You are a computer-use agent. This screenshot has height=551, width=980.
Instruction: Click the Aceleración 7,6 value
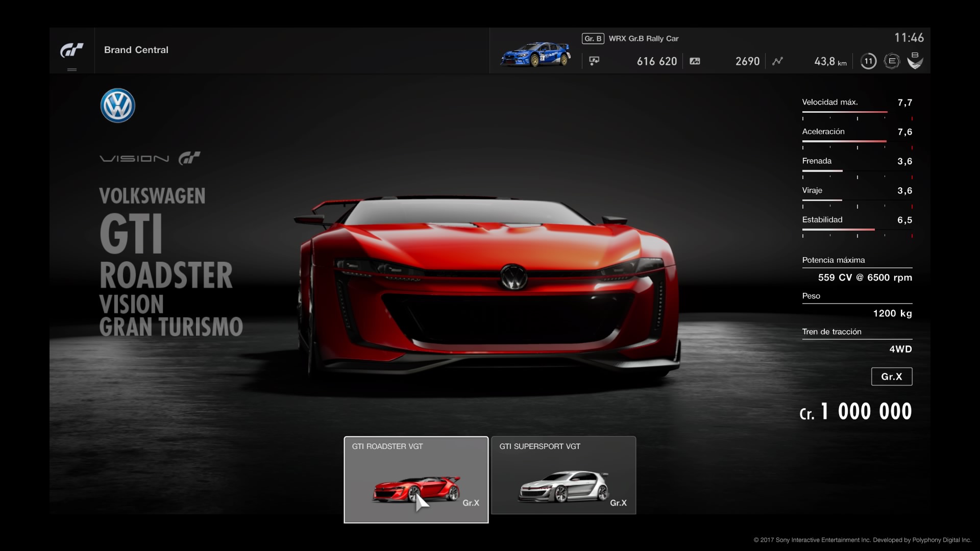coord(905,132)
